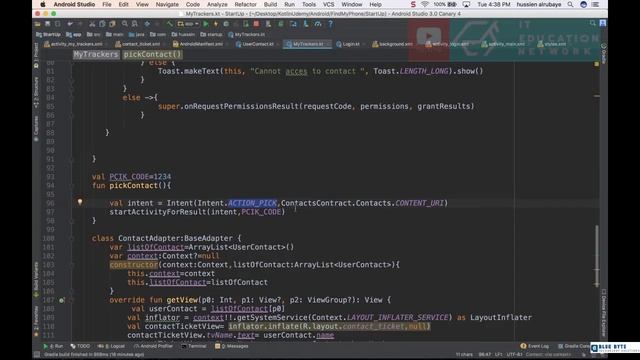Click the intention lightbulb on line 96
The height and width of the screenshot is (360, 640).
(80, 202)
